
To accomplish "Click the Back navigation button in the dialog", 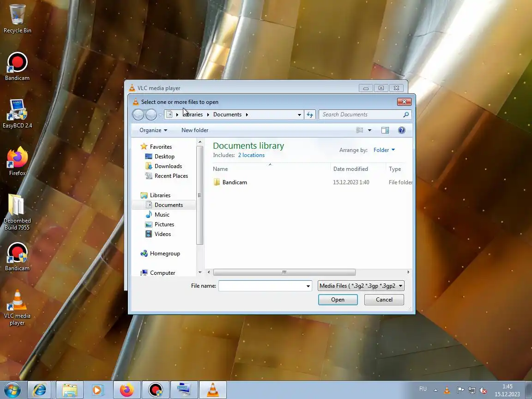I will coord(138,115).
